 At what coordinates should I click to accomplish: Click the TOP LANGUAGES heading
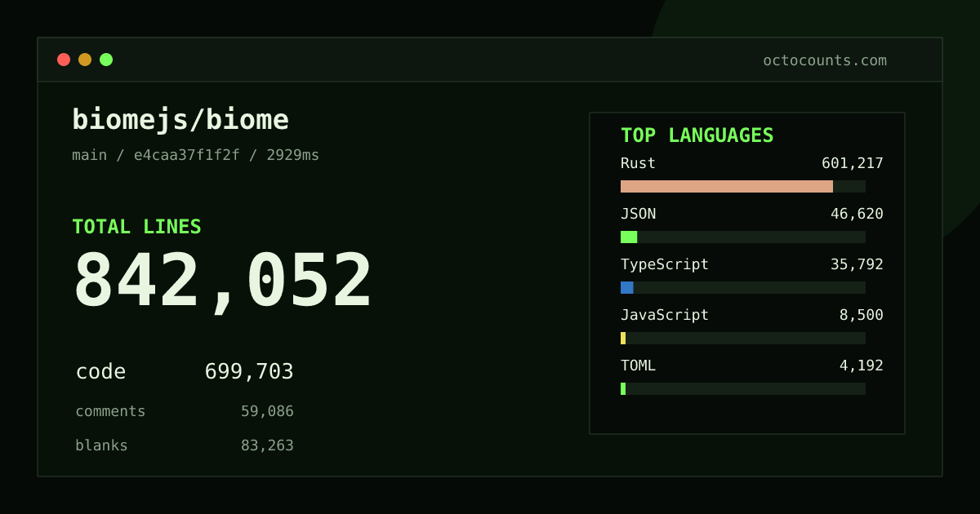[697, 135]
